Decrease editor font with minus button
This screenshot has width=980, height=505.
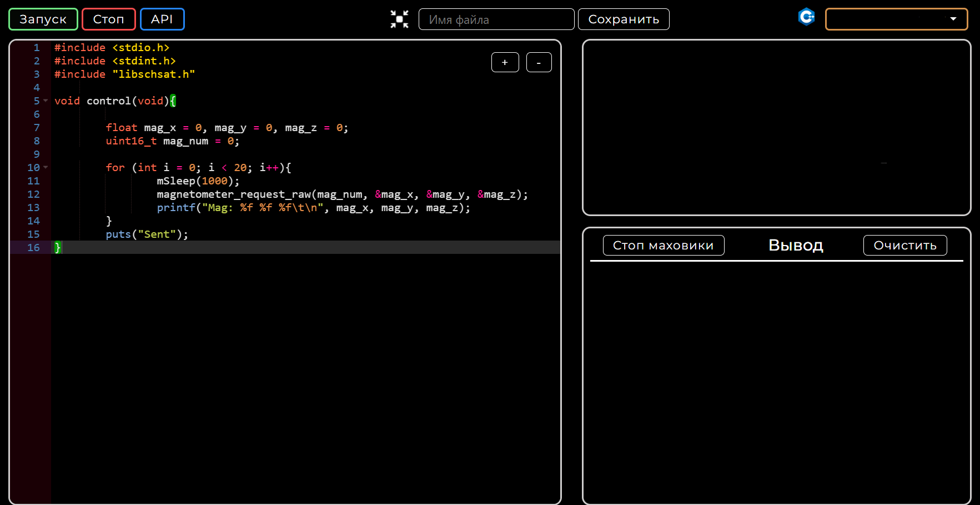click(x=539, y=62)
